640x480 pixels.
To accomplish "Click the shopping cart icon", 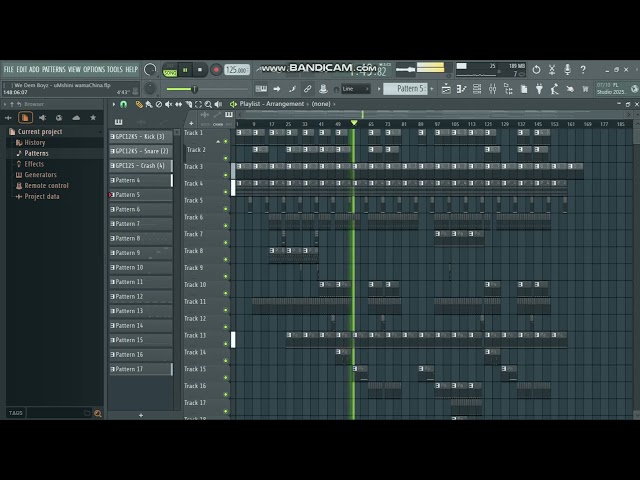I will point(585,89).
